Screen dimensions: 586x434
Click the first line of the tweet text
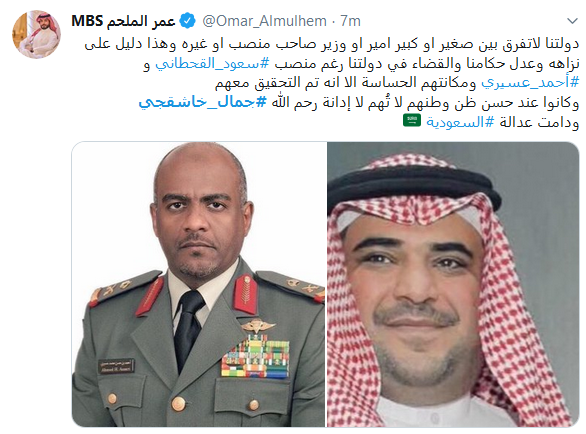coord(331,44)
